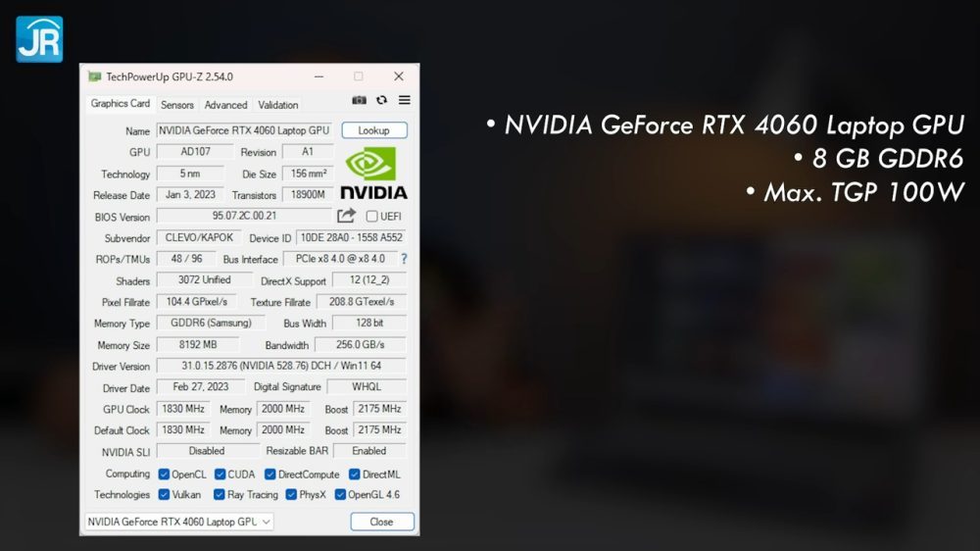This screenshot has width=980, height=551.
Task: Click the Feb 27, 2023 Driver Date value
Action: [x=201, y=387]
